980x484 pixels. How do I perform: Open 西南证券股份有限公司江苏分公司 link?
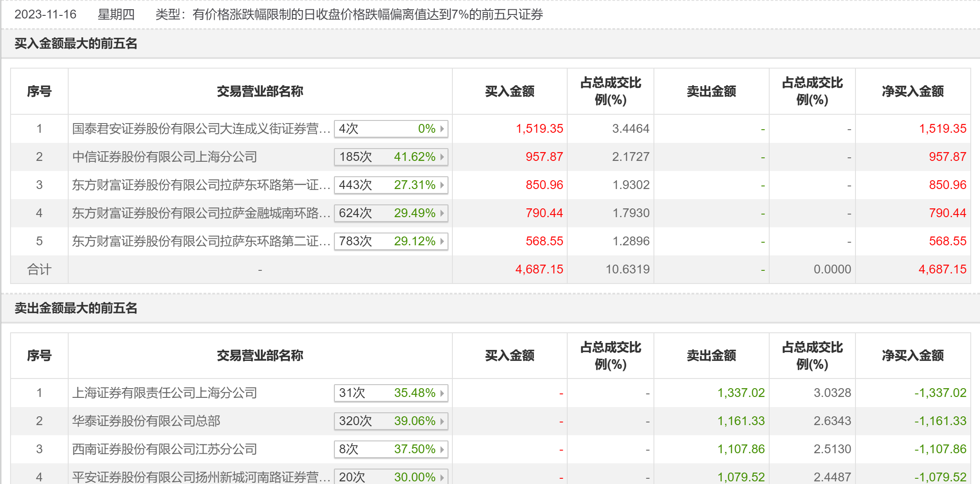click(x=165, y=449)
